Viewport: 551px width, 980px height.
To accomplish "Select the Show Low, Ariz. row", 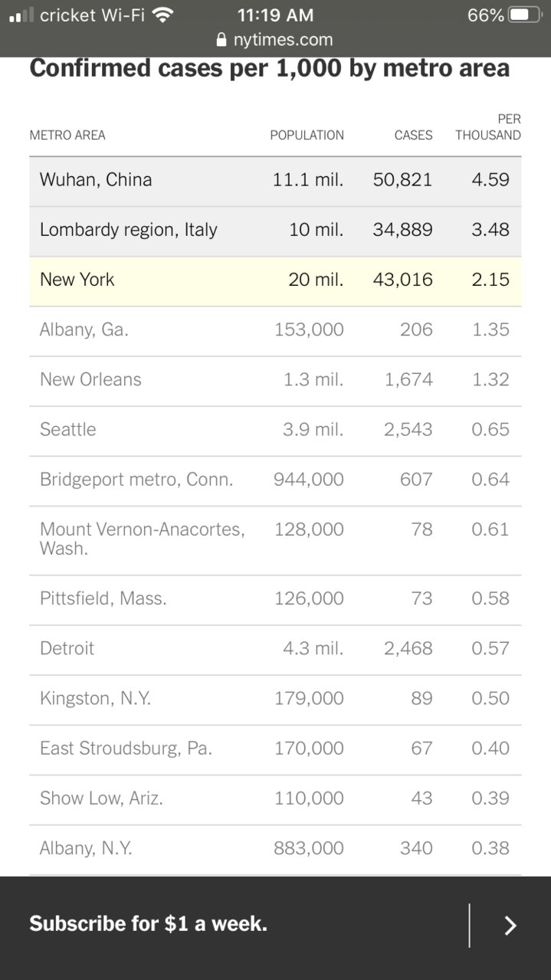I will (275, 799).
